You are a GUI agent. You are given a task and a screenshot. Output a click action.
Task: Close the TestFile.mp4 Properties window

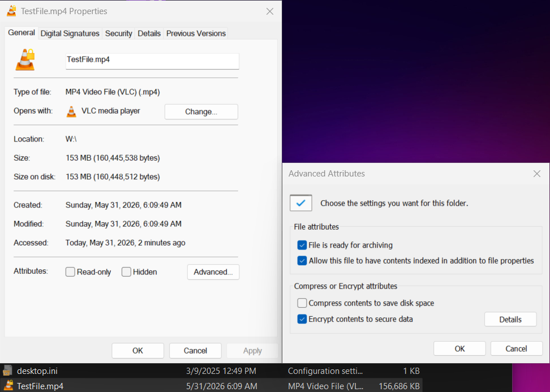pos(270,11)
